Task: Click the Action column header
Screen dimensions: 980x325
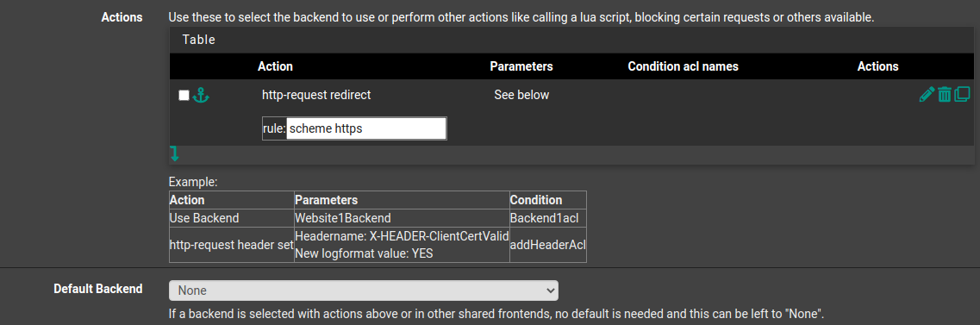Action: click(x=275, y=66)
